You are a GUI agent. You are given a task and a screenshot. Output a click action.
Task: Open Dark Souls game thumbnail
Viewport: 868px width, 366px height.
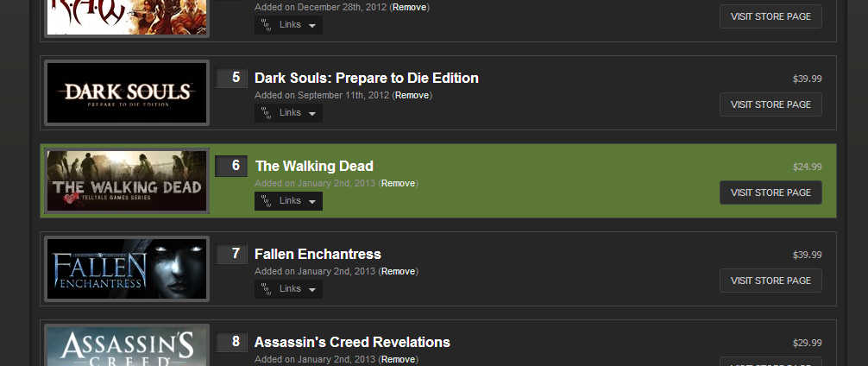[x=127, y=92]
